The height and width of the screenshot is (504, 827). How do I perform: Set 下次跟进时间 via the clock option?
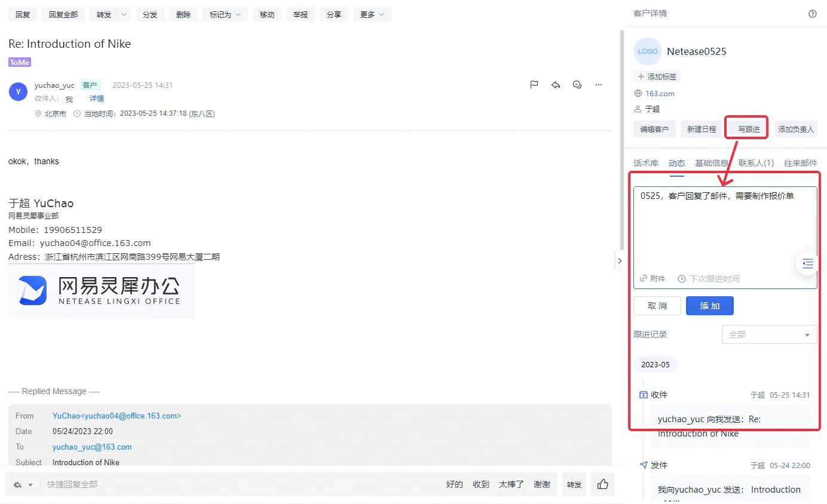click(709, 279)
